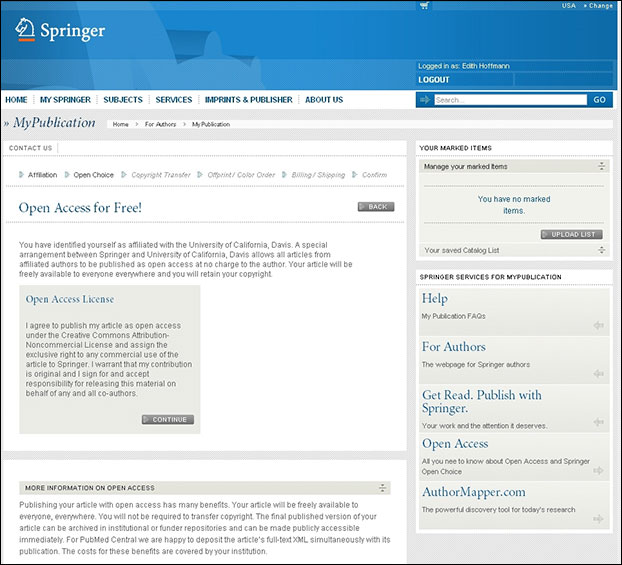Focus the Search input field
Screen dimensions: 622x565
tap(510, 100)
